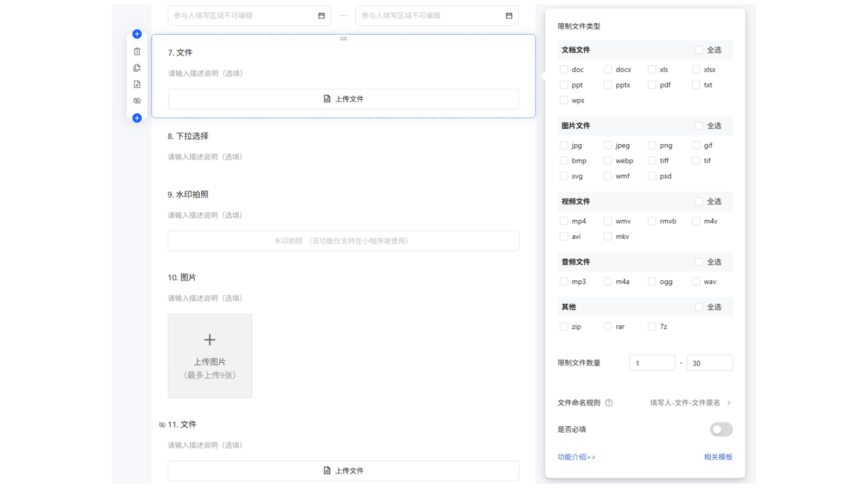Click the blue plus above question 7
Screen dimensions: 868x488
coord(137,34)
